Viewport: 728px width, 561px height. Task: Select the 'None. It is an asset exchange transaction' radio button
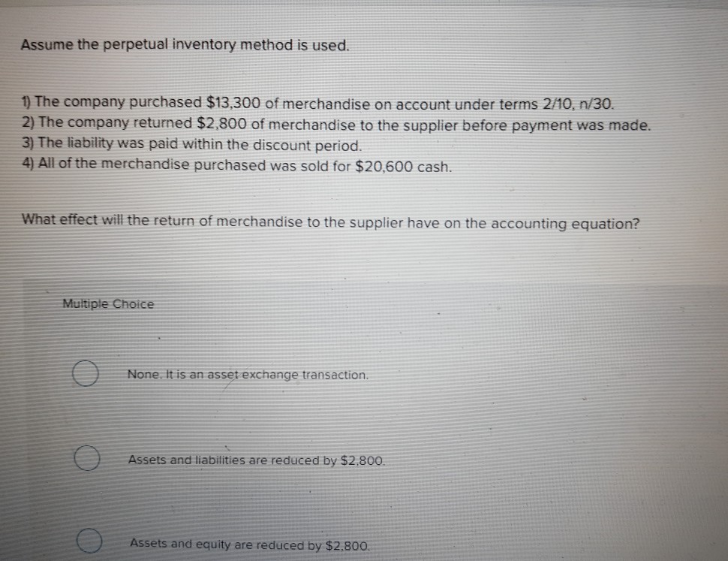click(x=85, y=375)
